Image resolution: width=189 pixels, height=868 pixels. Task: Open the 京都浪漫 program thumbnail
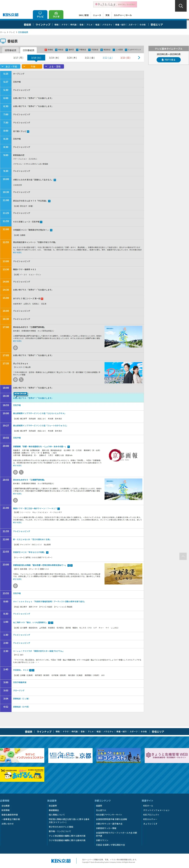coord(123,574)
